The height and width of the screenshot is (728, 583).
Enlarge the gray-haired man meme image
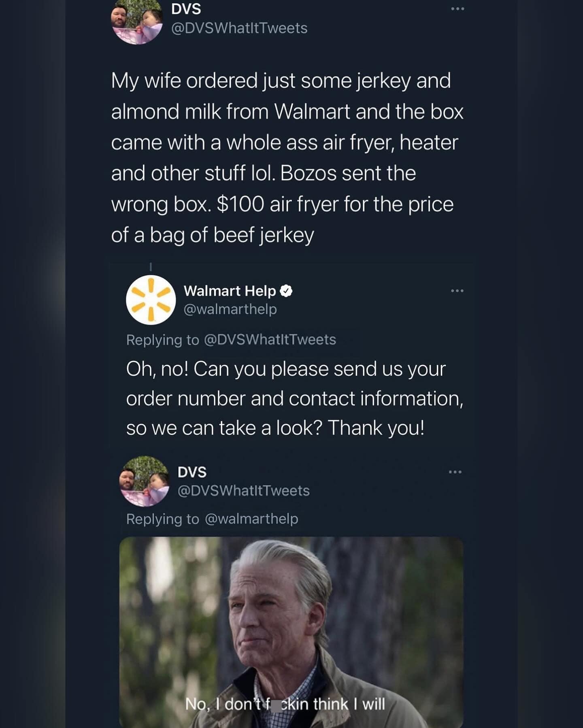291,615
